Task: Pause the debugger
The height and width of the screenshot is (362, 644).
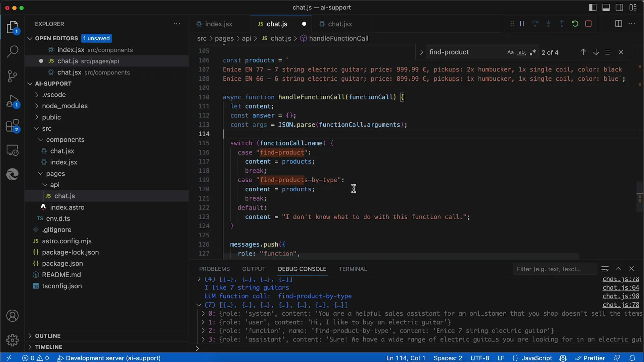Action: coord(522,24)
